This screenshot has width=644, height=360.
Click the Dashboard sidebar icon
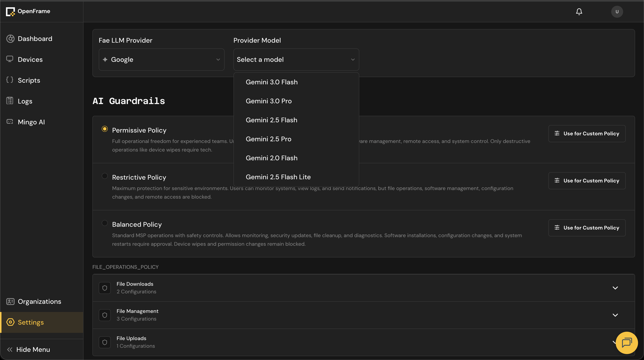point(10,39)
